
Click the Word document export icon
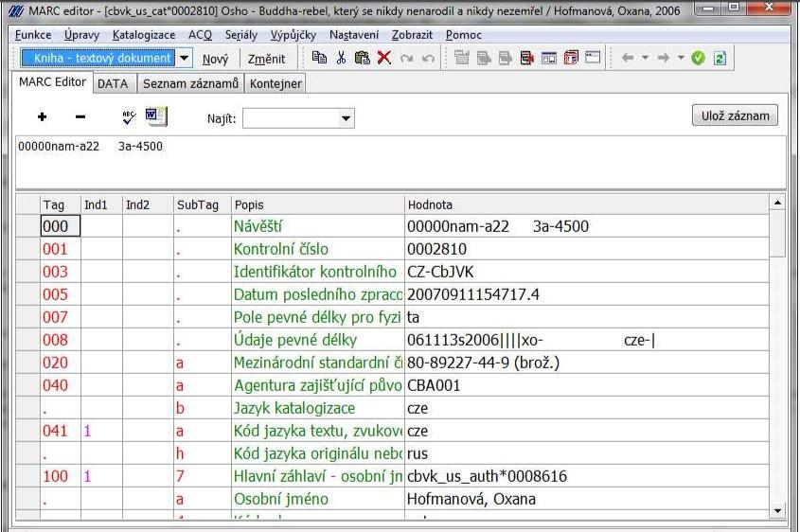pos(156,116)
